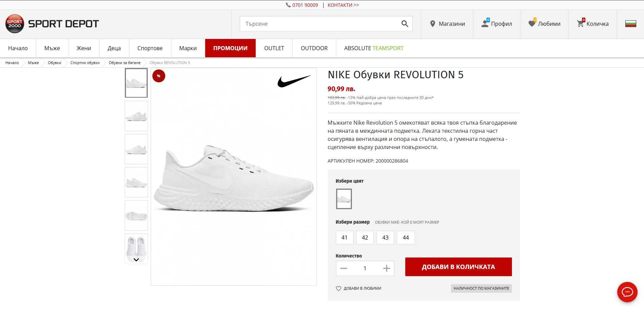This screenshot has height=309, width=644.
Task: Open the Количка shopping cart
Action: coord(593,24)
